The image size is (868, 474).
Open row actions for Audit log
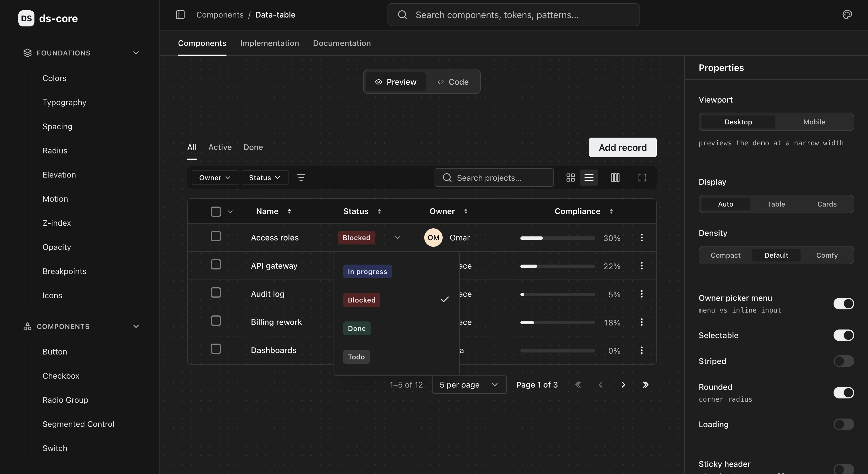[x=642, y=294]
